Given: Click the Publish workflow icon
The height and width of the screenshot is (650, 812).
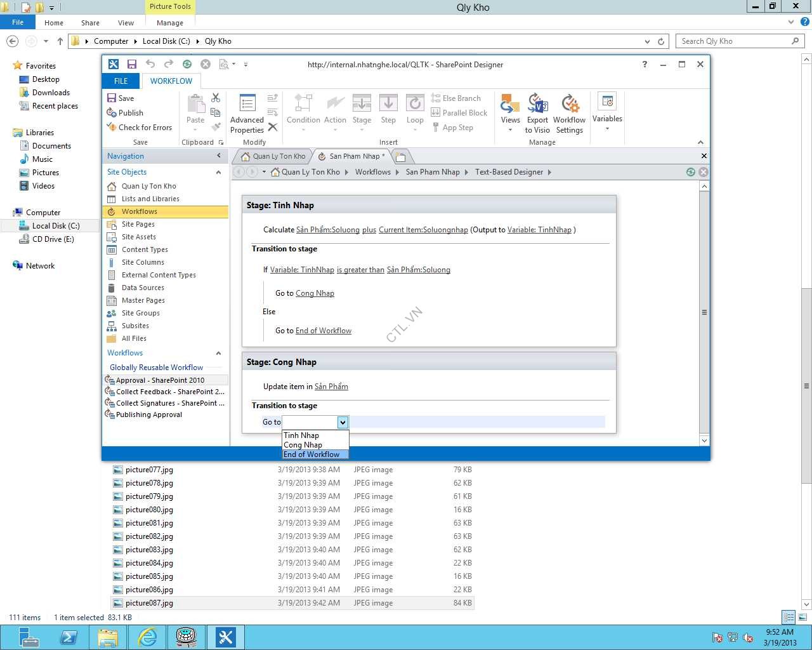Looking at the screenshot, I should pos(112,113).
